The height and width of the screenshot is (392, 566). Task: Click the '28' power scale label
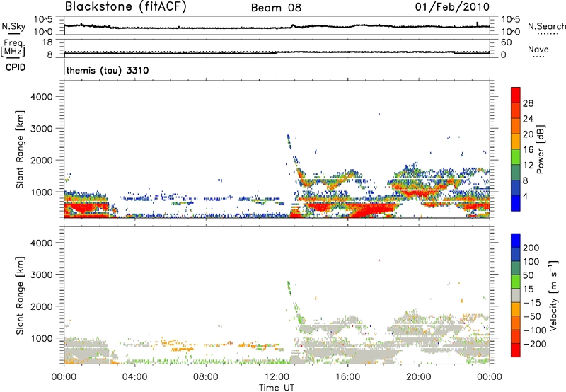[528, 103]
